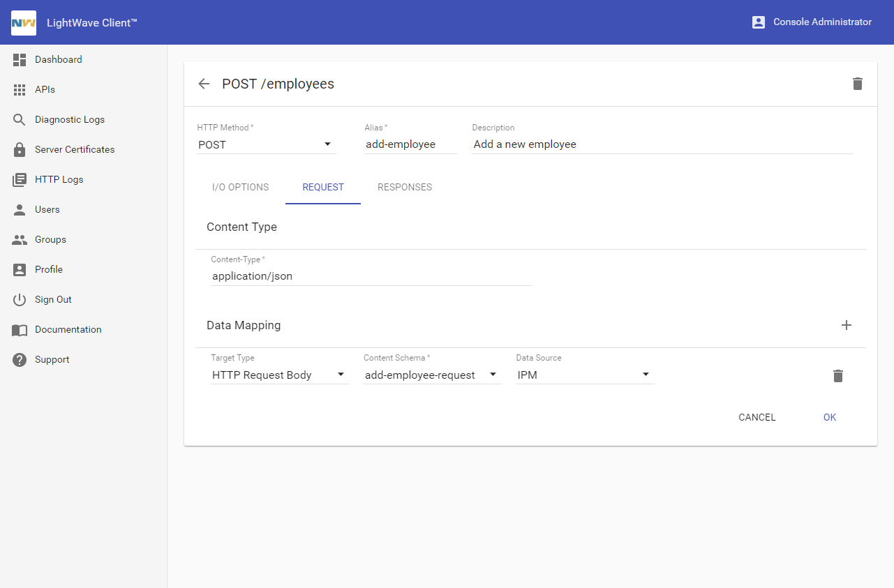Image resolution: width=894 pixels, height=588 pixels.
Task: Switch to the I/O OPTIONS tab
Action: pos(240,188)
